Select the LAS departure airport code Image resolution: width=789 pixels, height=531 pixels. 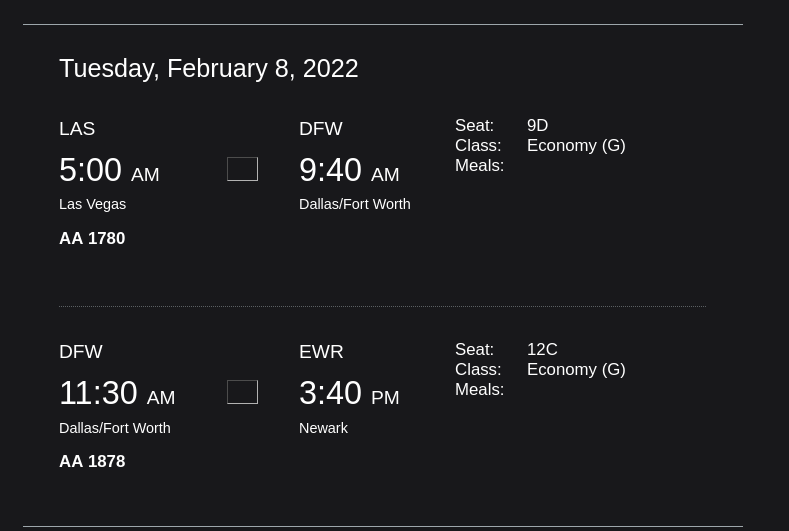pos(77,129)
